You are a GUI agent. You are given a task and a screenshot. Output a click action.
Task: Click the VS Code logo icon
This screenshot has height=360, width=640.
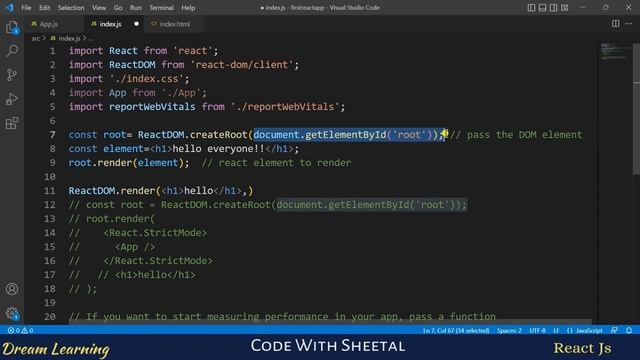tap(9, 7)
